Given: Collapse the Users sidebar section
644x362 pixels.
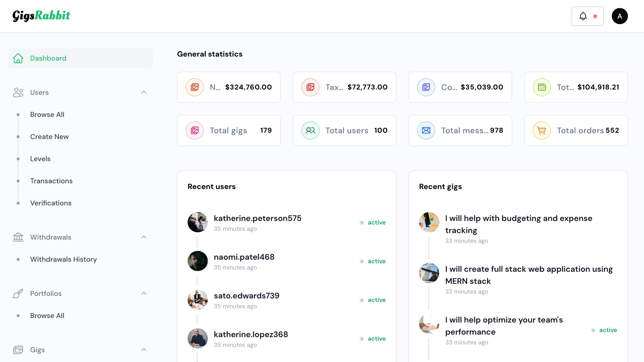Looking at the screenshot, I should tap(144, 92).
